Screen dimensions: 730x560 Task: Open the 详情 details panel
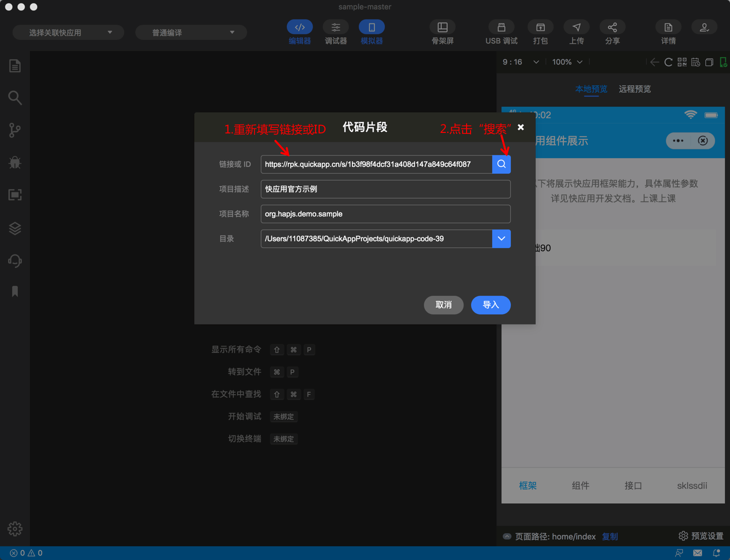coord(668,32)
